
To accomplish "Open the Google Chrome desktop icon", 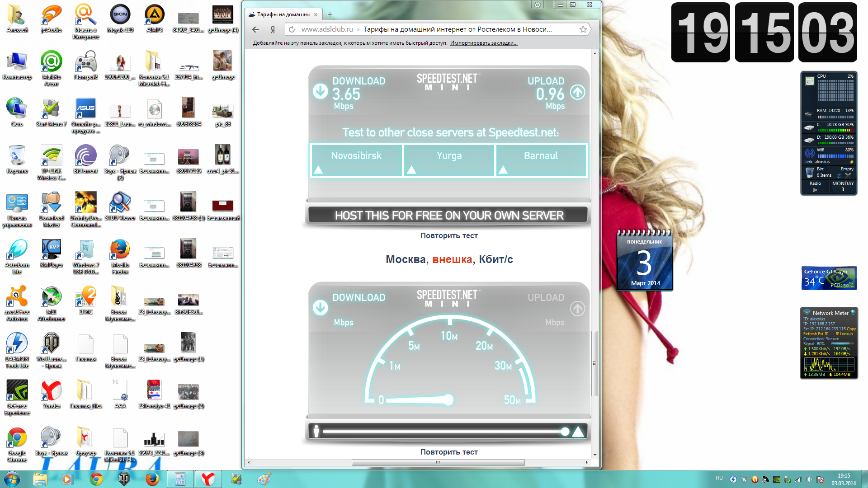I will pos(17,444).
